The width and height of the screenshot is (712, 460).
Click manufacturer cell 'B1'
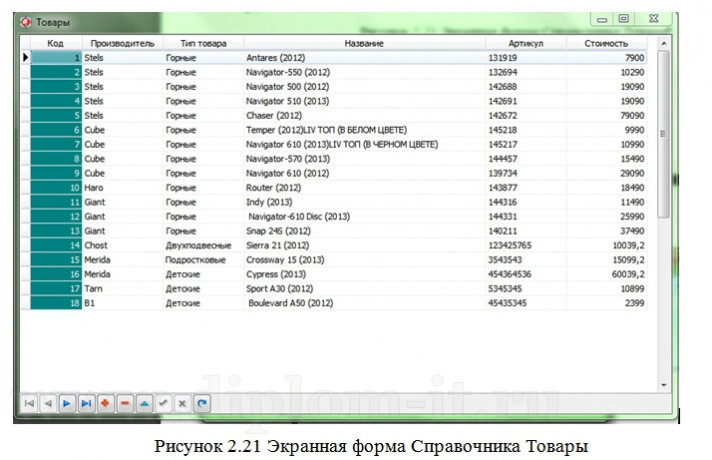point(123,303)
